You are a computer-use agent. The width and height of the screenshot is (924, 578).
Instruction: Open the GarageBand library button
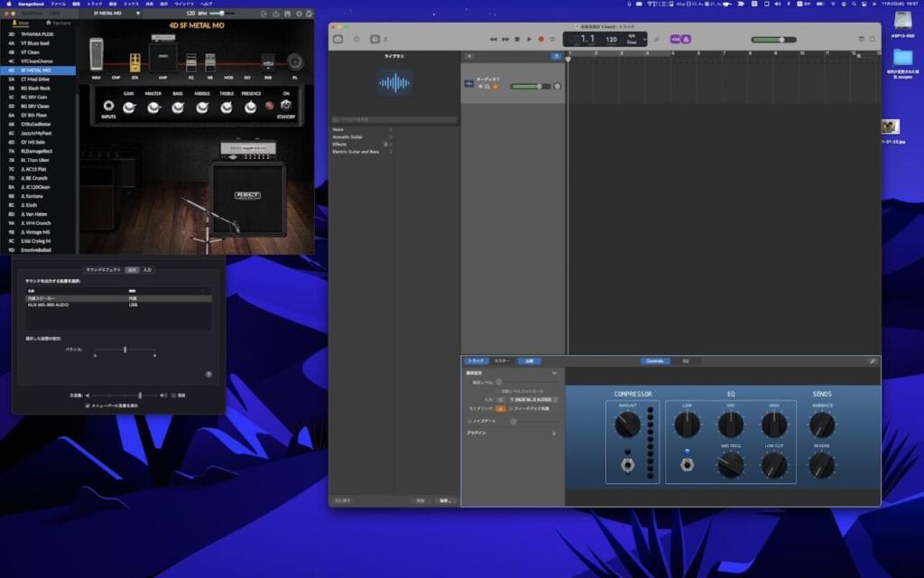(337, 40)
